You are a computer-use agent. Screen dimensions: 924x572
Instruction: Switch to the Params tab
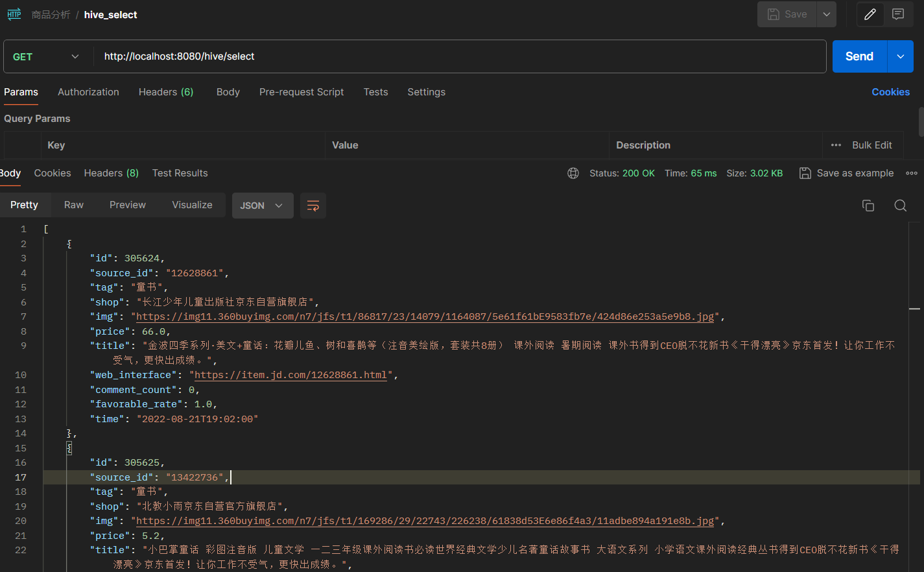(x=21, y=92)
